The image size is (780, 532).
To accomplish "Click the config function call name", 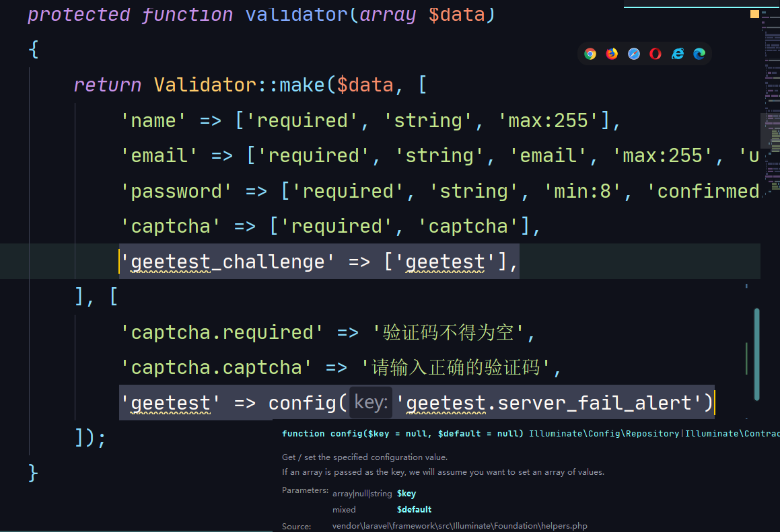I will tap(302, 403).
